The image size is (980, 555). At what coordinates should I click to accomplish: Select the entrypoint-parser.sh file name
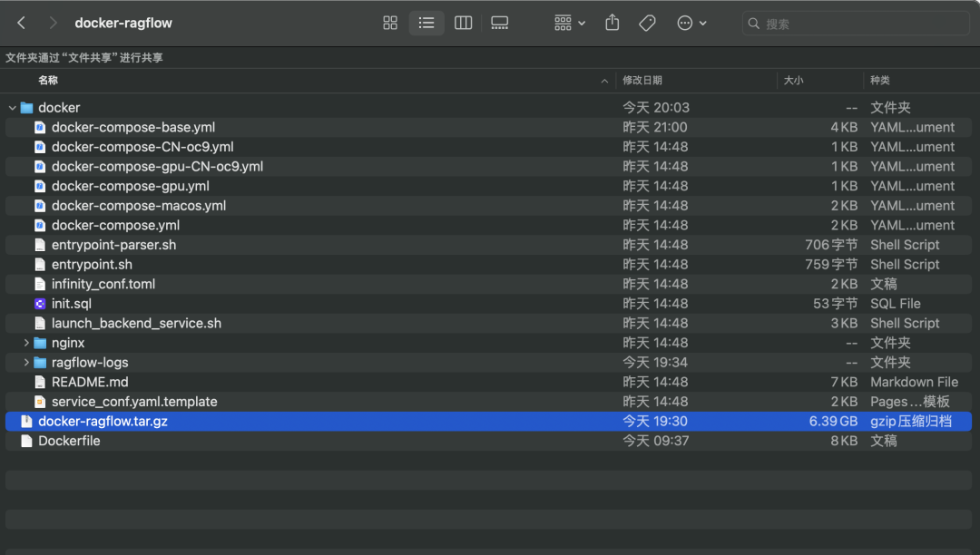[x=113, y=245]
